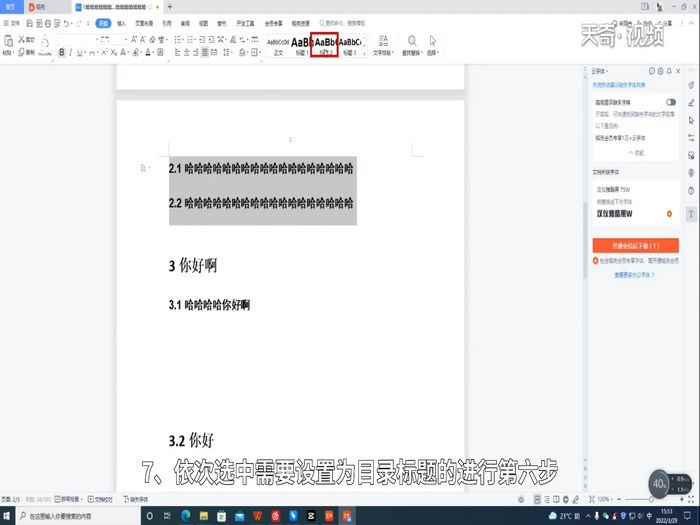Click the Paste clipboard icon
The height and width of the screenshot is (525, 700).
[x=8, y=42]
